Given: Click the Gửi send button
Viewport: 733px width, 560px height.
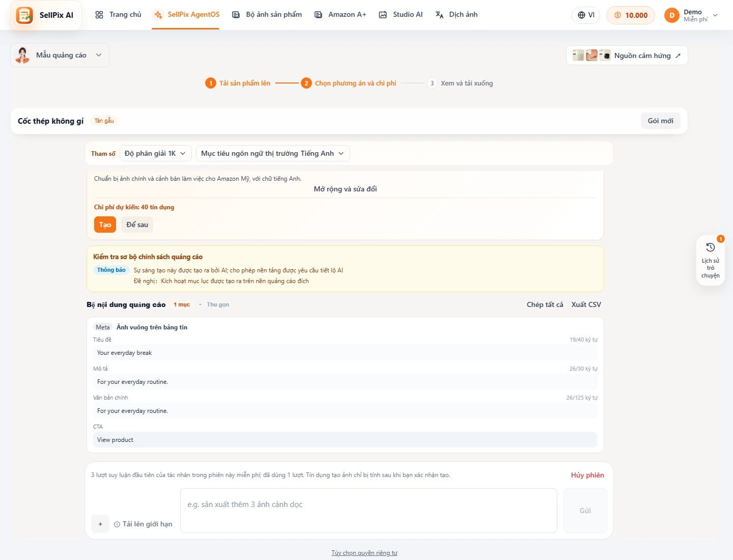Looking at the screenshot, I should tap(585, 511).
